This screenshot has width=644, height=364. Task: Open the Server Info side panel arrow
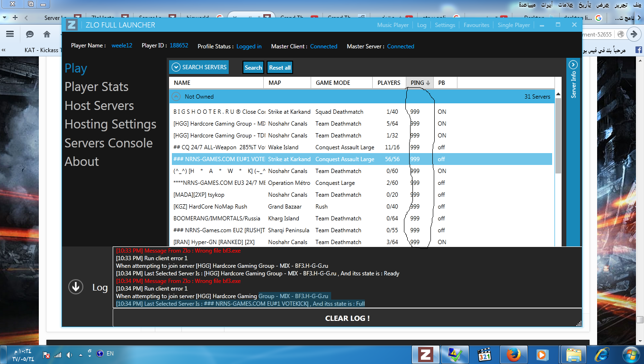[573, 65]
